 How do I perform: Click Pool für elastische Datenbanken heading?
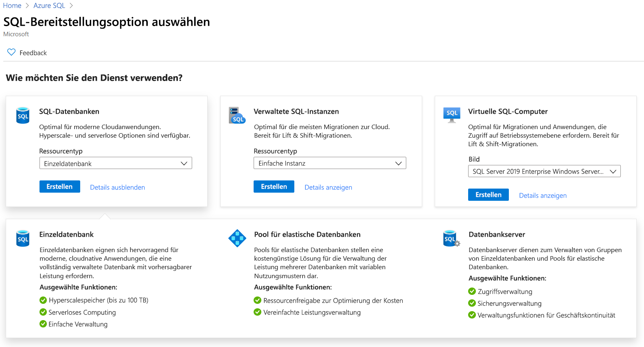pyautogui.click(x=307, y=235)
